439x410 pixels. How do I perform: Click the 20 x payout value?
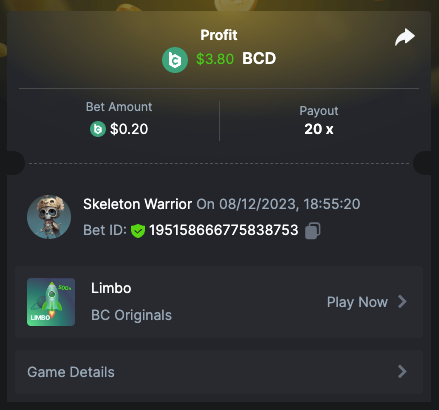(319, 129)
